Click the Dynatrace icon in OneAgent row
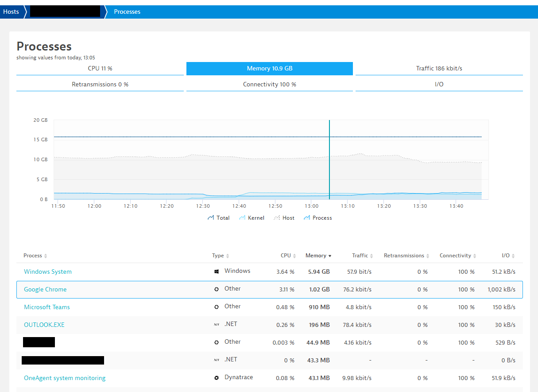Viewport: 538px width, 392px height. click(216, 378)
